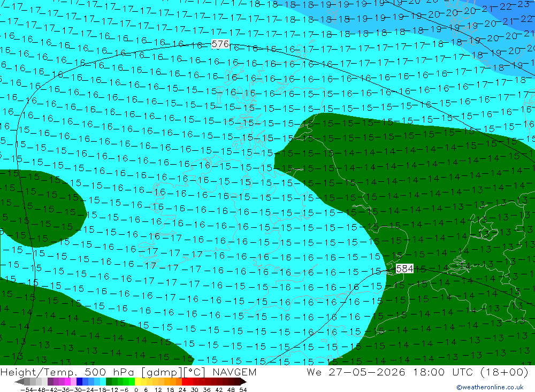This screenshot has width=535, height=392.
Task: Click the '18:00 UTC' forecast time
Action: (443, 372)
